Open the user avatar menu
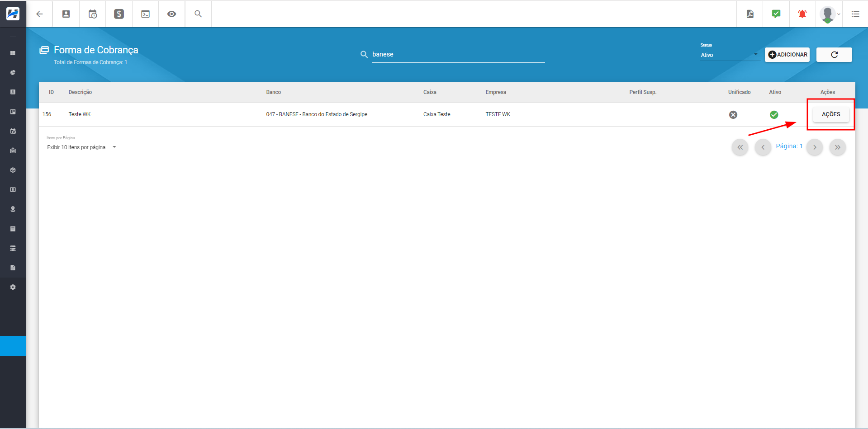Viewport: 868px width, 429px height. [829, 14]
